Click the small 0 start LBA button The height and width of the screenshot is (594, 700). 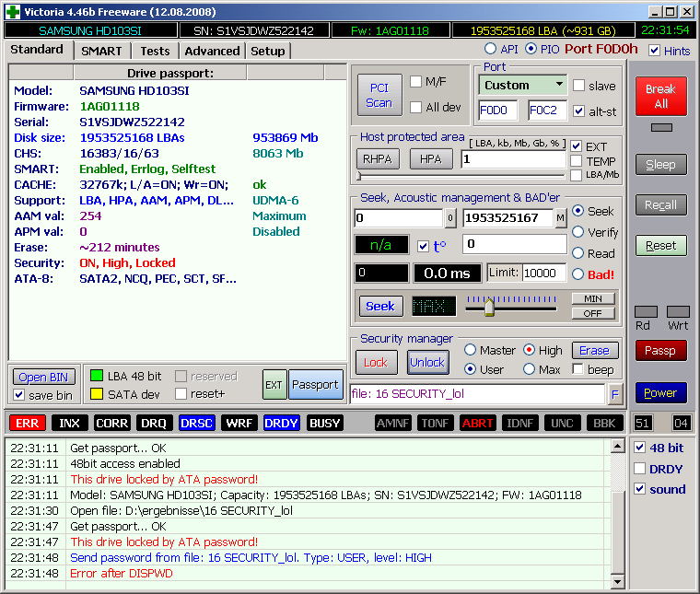pyautogui.click(x=450, y=218)
